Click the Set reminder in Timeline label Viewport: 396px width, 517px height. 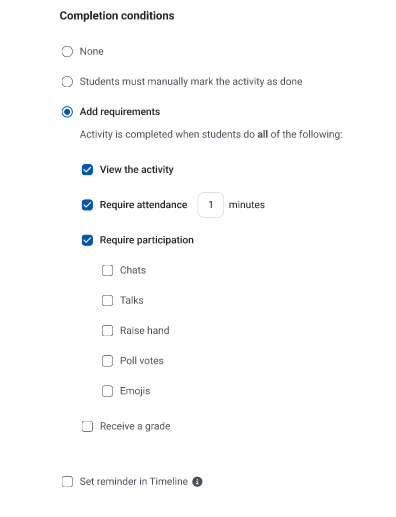(134, 482)
